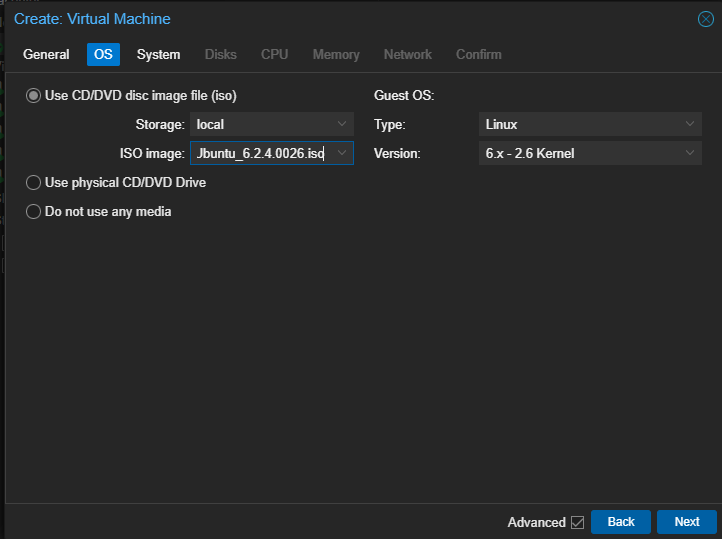Close the Create Virtual Machine dialog
The width and height of the screenshot is (722, 539).
(x=705, y=19)
